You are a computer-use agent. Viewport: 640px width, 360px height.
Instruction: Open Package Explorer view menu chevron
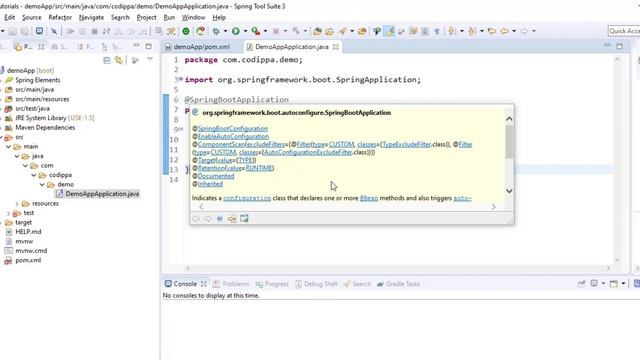point(150,60)
